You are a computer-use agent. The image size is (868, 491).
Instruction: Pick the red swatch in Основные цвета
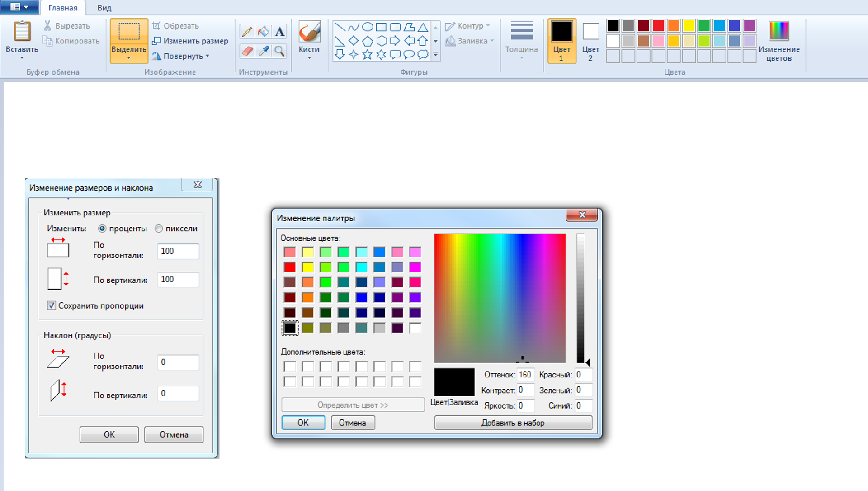tap(290, 267)
